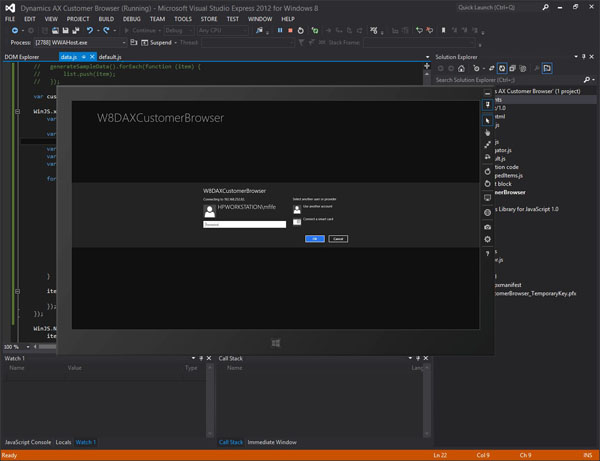Click the Redo arrow icon
Image resolution: width=600 pixels, height=461 pixels.
[x=106, y=30]
